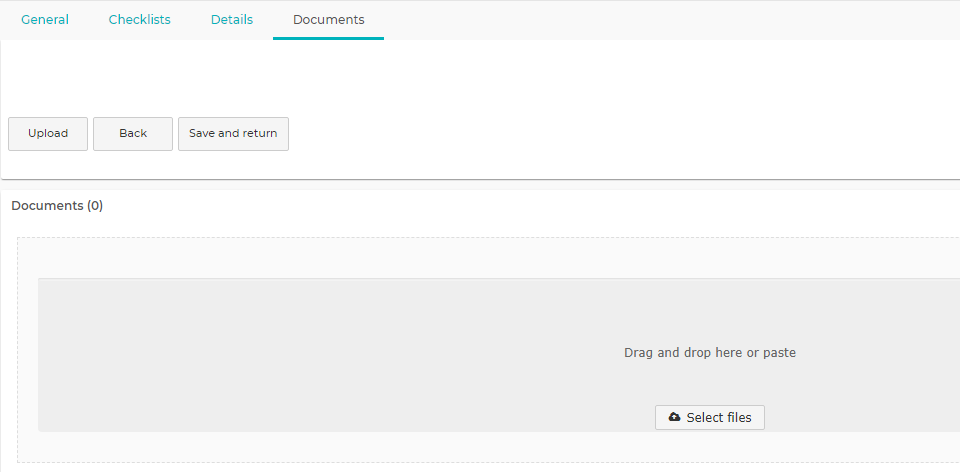Click the Documents (0) heading

coord(58,206)
